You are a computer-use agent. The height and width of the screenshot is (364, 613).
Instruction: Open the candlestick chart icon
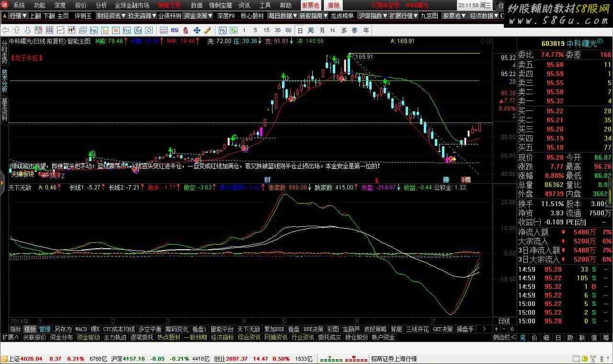[71, 30]
